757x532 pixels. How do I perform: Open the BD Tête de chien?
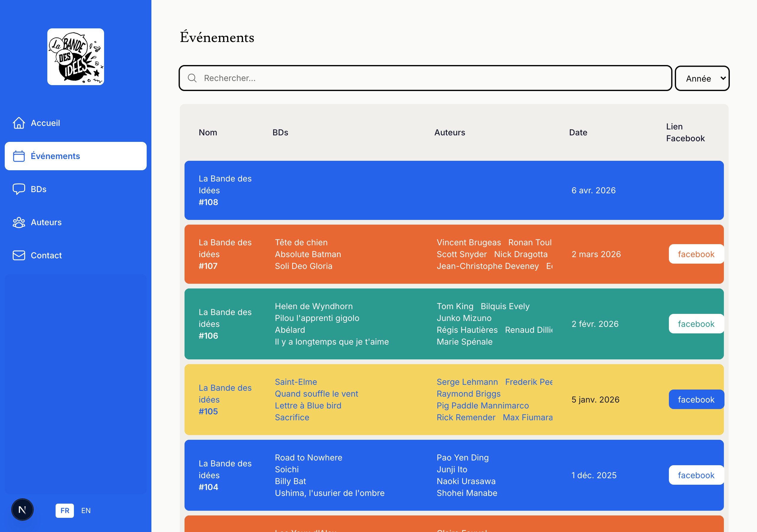pyautogui.click(x=301, y=243)
